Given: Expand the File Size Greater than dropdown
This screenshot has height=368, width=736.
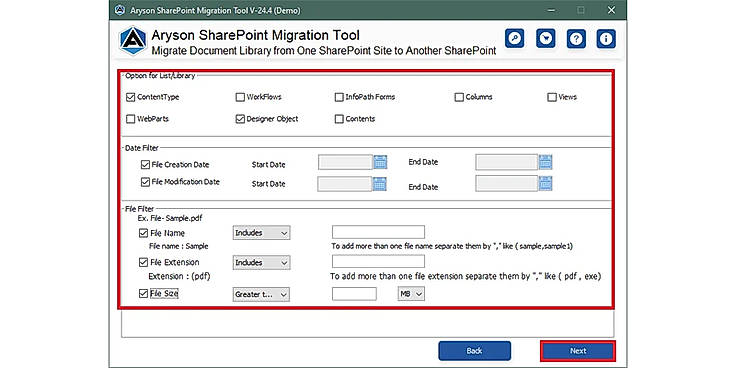Looking at the screenshot, I should click(x=261, y=294).
